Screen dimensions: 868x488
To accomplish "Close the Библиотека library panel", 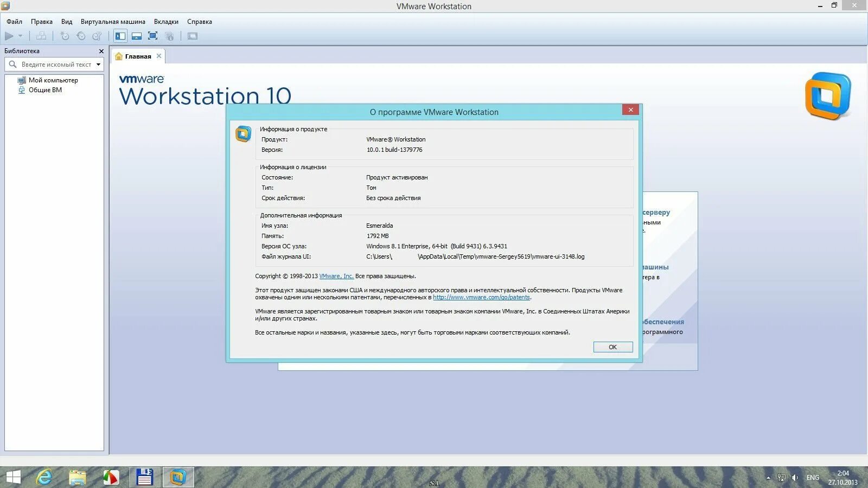I will pyautogui.click(x=101, y=51).
